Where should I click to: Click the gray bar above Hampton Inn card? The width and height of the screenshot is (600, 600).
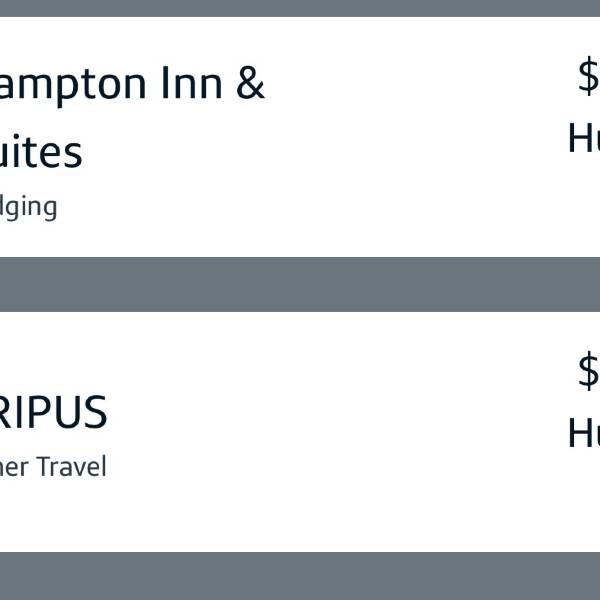tap(300, 7)
